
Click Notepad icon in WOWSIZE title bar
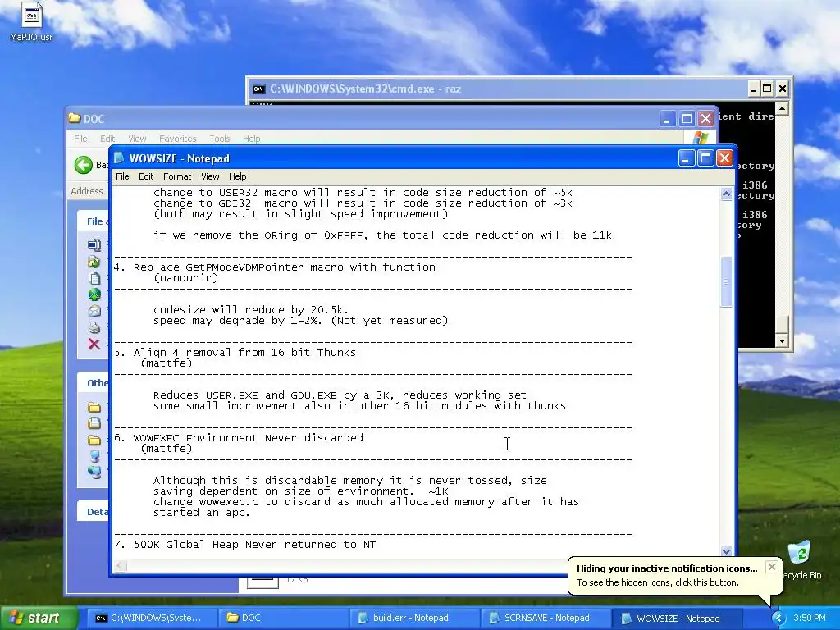[119, 158]
